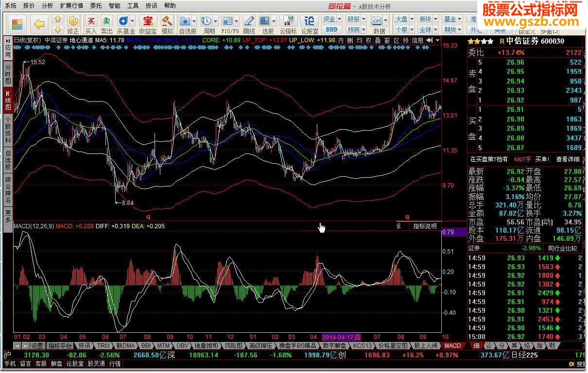
Task: Toggle the 预 forecast option
Action: click(x=406, y=41)
